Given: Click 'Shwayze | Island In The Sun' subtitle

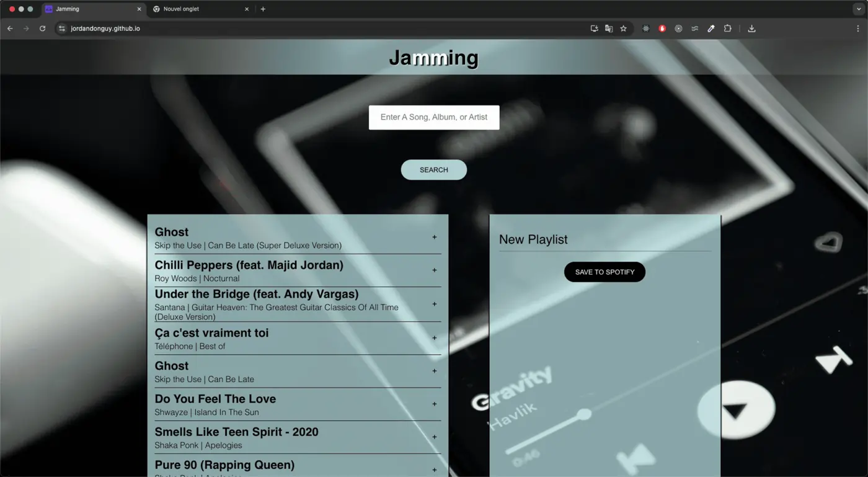Looking at the screenshot, I should (x=206, y=412).
